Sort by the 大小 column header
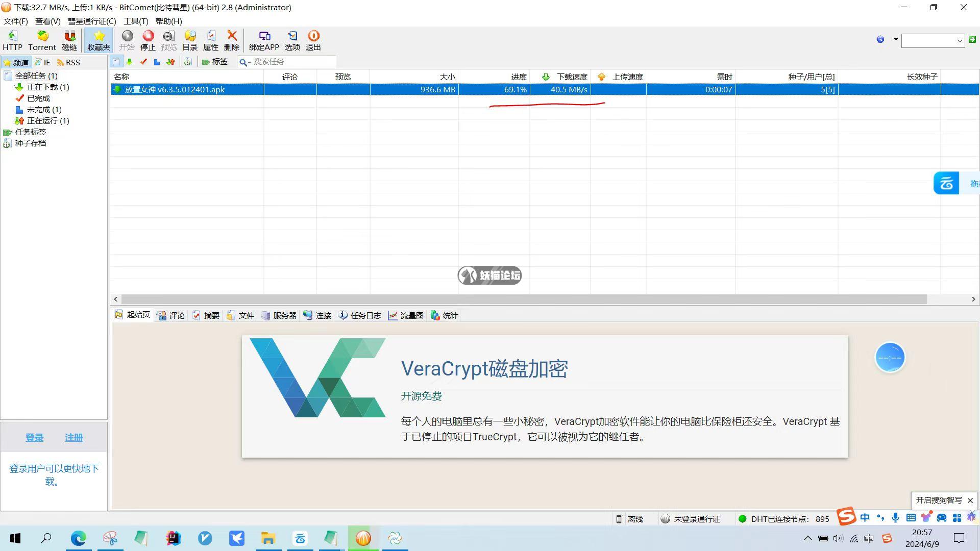 tap(414, 77)
